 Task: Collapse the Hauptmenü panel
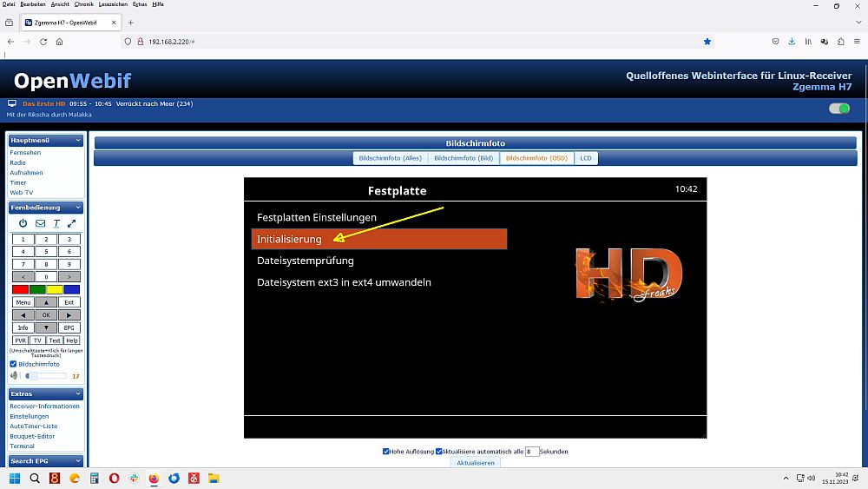pyautogui.click(x=78, y=140)
